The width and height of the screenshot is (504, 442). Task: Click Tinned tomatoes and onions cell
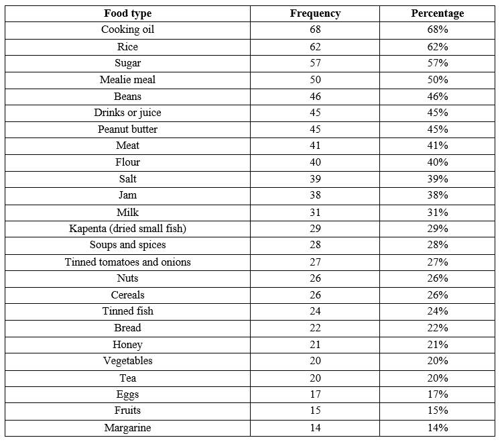tap(127, 262)
